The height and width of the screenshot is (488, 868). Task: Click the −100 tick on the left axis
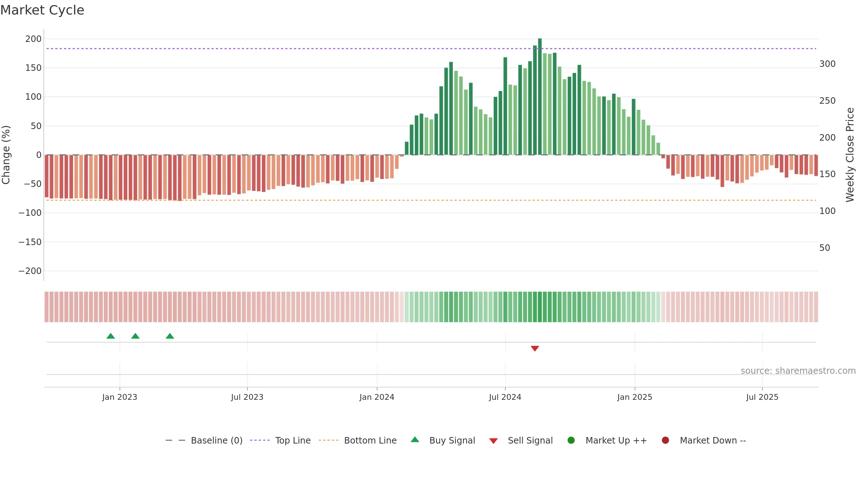click(x=30, y=213)
